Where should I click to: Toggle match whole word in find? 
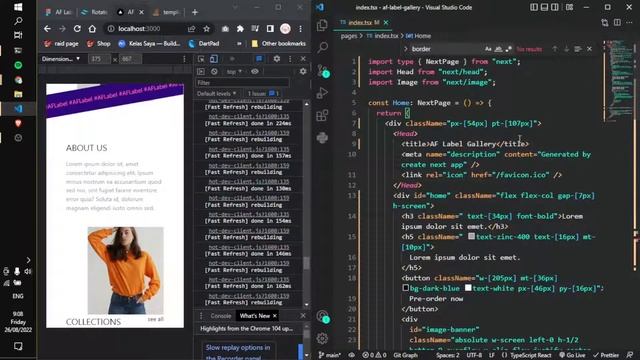coord(498,49)
